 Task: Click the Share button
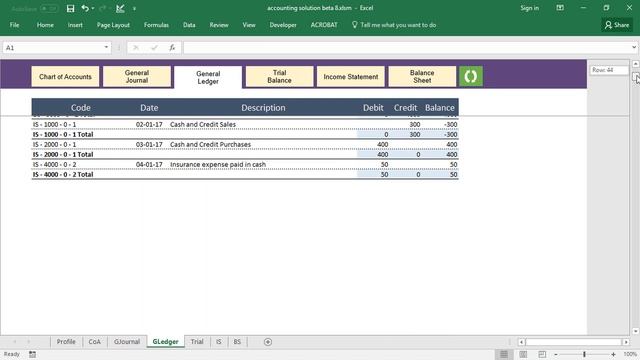pos(617,25)
